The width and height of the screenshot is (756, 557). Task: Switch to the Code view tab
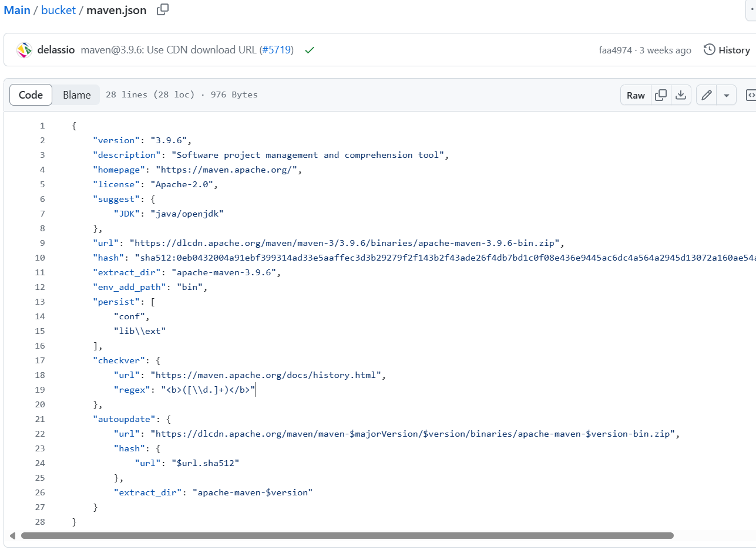coord(31,95)
